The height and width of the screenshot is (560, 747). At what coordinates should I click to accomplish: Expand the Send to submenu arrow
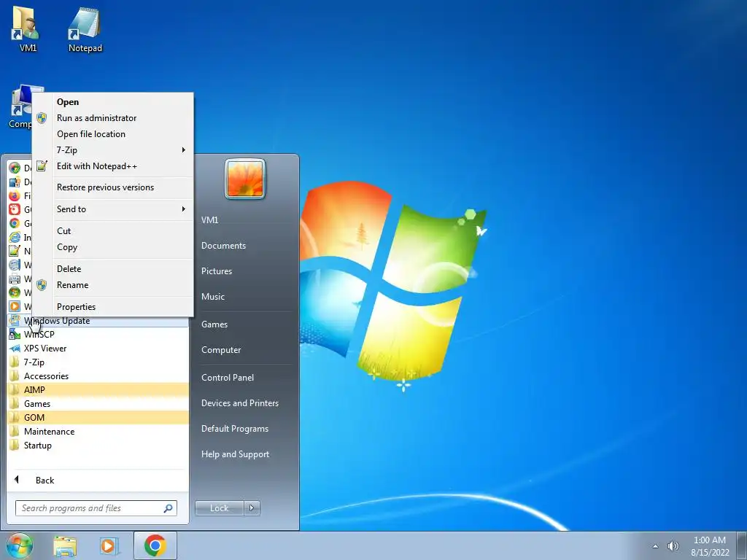click(x=183, y=209)
